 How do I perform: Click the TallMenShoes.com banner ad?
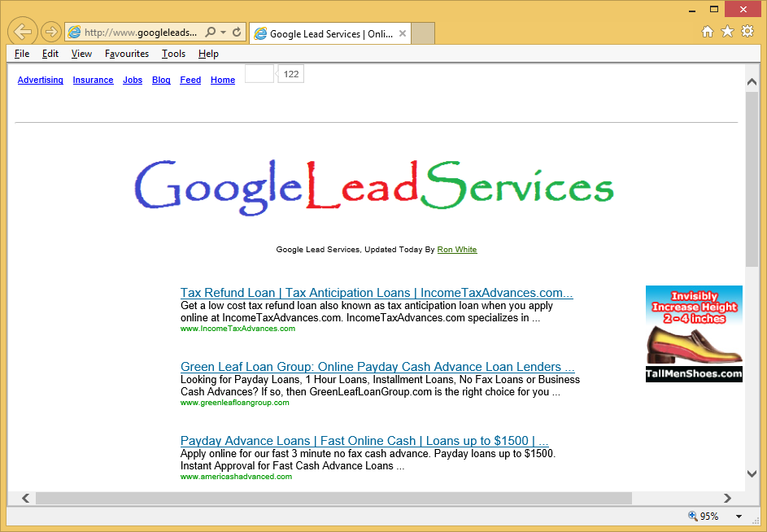[x=694, y=334]
